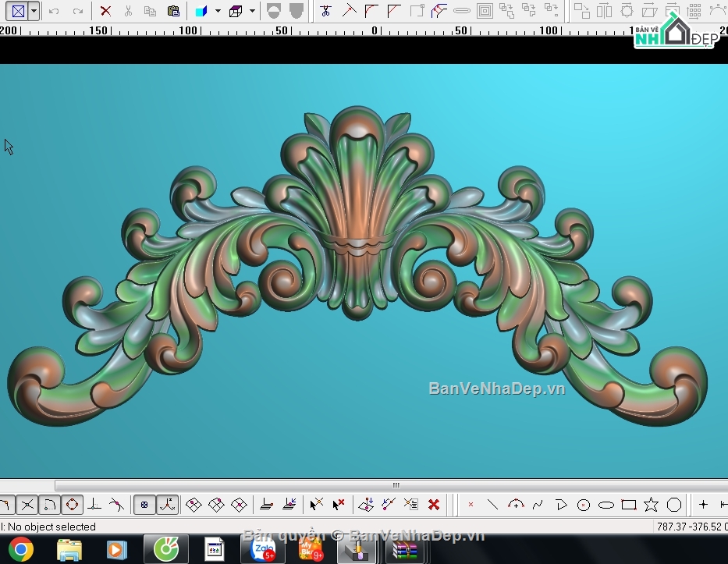Click the red X delete icon in top toolbar
Viewport: 728px width, 564px height.
[105, 11]
